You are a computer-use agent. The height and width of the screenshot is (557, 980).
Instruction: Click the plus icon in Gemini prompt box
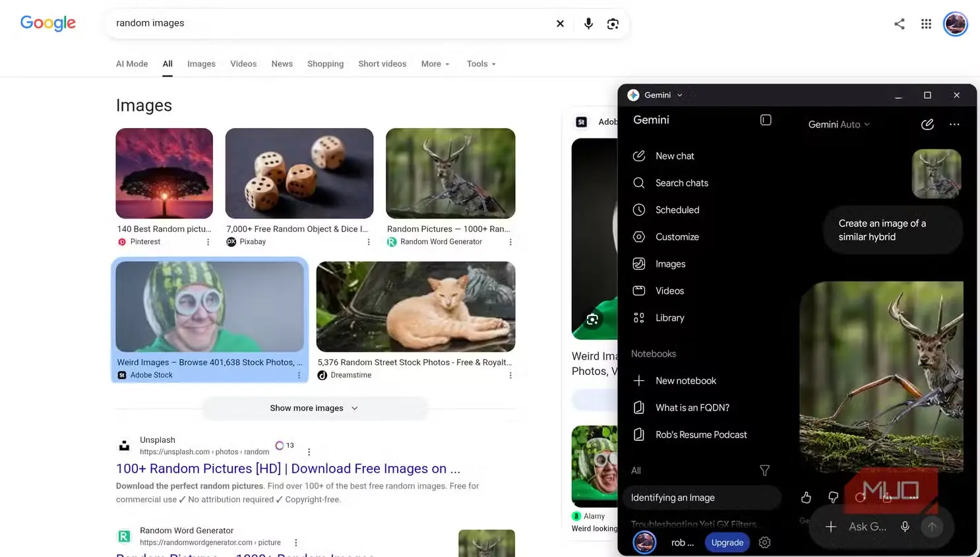point(831,527)
